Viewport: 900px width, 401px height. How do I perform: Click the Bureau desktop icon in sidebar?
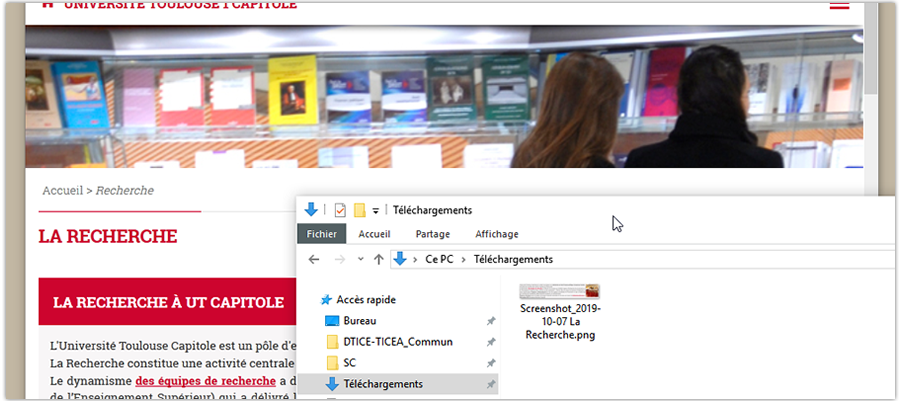(332, 321)
